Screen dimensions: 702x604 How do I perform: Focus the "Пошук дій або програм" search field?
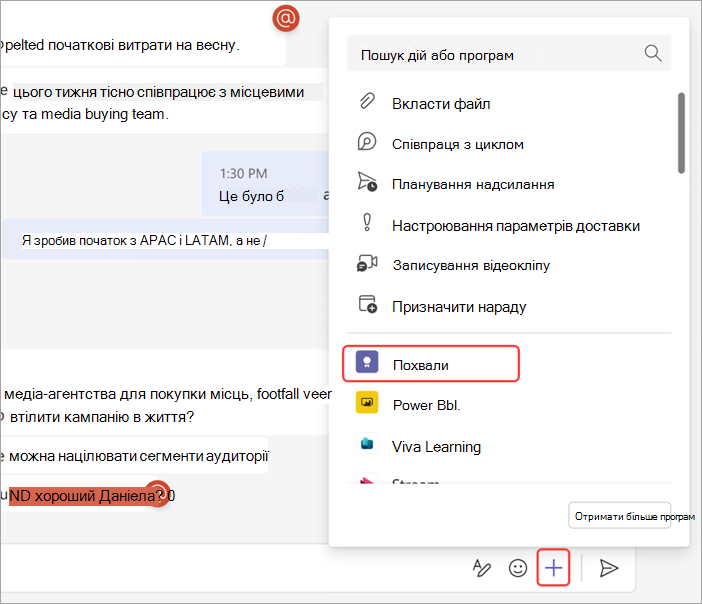click(509, 53)
